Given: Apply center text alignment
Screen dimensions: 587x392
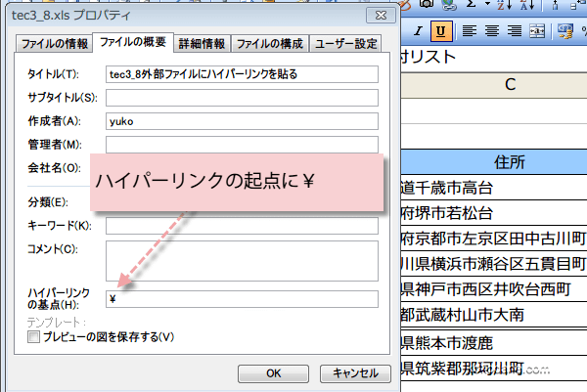Looking at the screenshot, I should click(x=492, y=31).
